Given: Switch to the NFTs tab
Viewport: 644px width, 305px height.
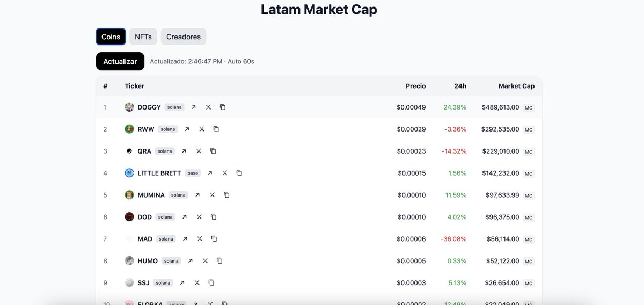Looking at the screenshot, I should 143,37.
